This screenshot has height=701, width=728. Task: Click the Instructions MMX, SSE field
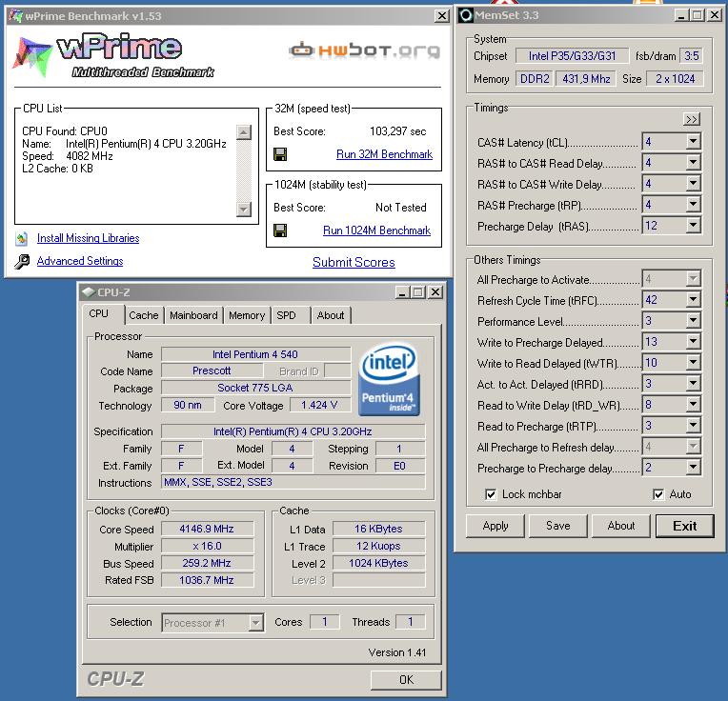(x=293, y=483)
